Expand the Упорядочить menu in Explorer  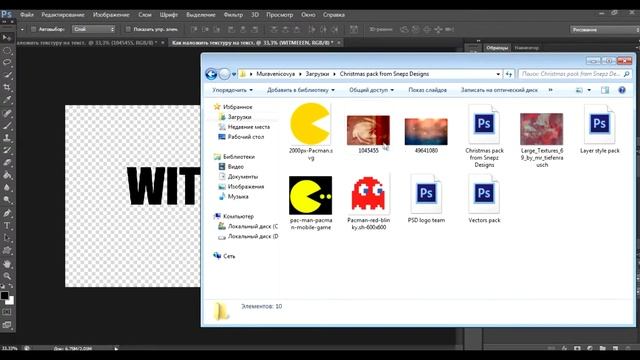pyautogui.click(x=232, y=90)
